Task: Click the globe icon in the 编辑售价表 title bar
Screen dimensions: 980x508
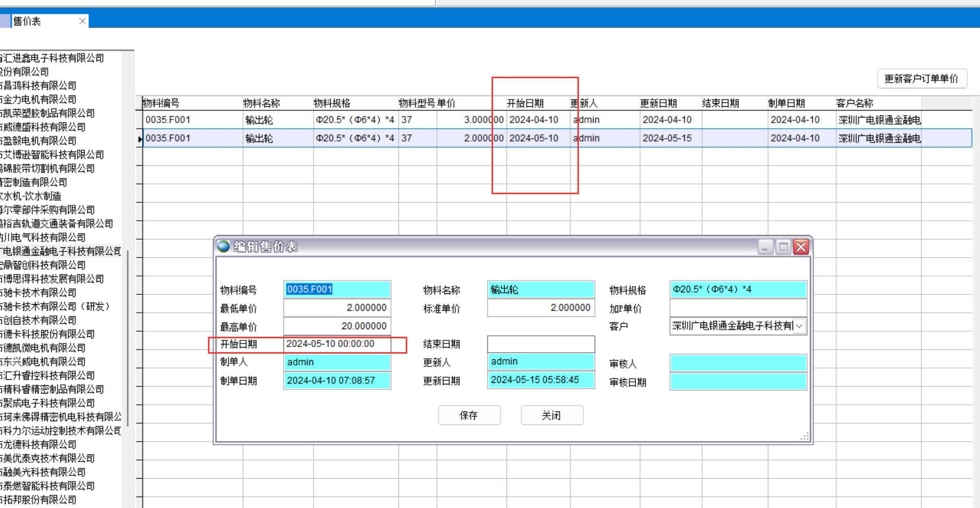Action: (x=223, y=246)
